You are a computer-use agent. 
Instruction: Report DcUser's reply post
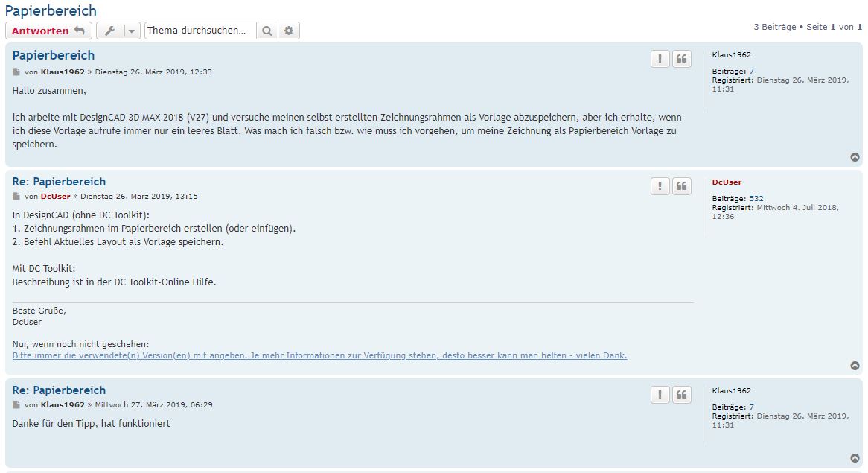pyautogui.click(x=660, y=186)
